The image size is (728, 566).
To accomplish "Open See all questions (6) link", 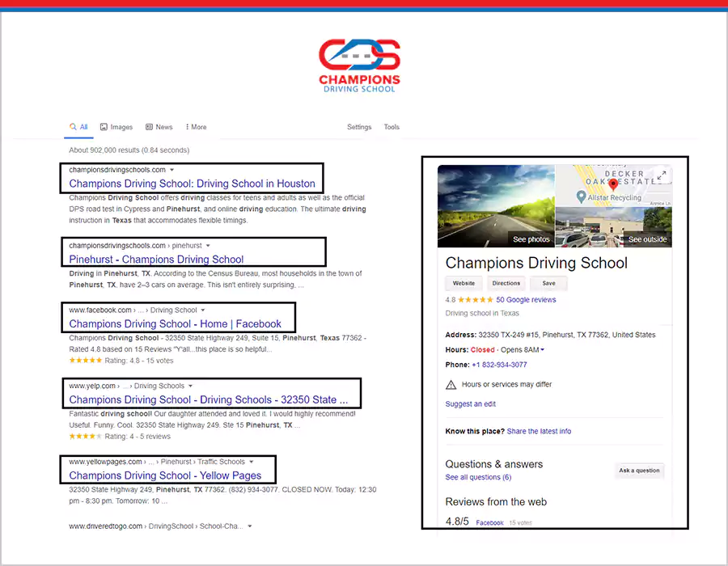I will tap(478, 477).
